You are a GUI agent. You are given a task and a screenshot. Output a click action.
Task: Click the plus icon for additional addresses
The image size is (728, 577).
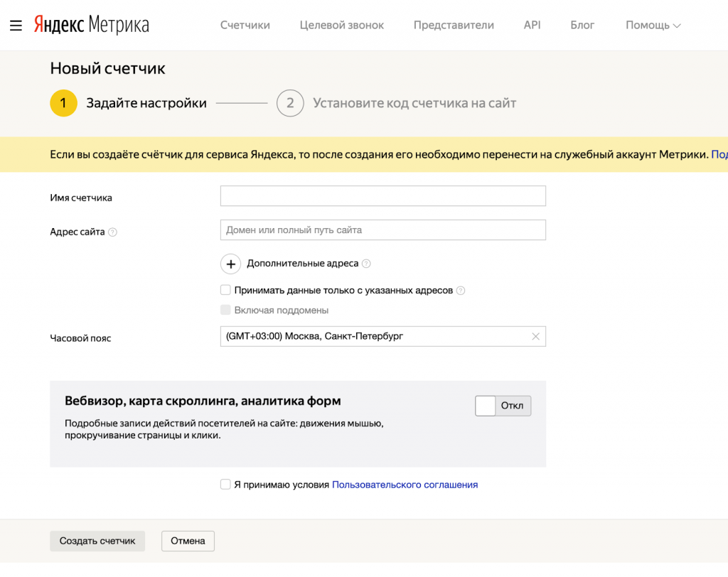tap(231, 264)
